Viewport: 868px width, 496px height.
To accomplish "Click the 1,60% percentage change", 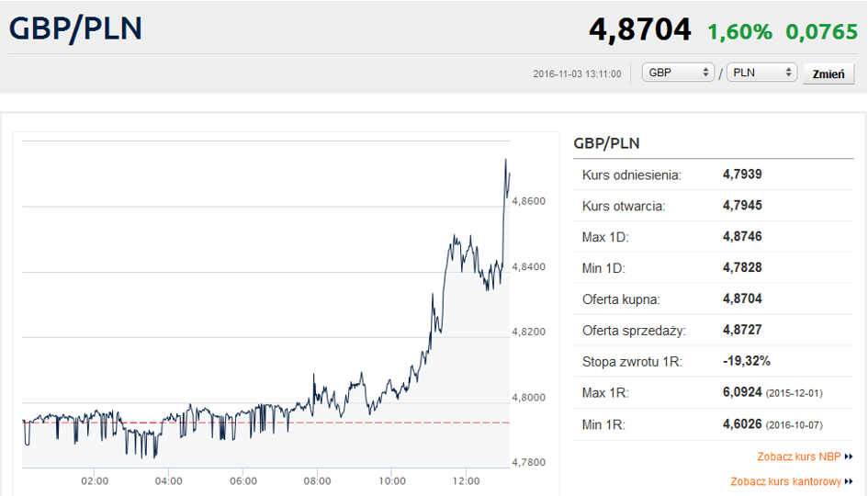I will click(739, 32).
